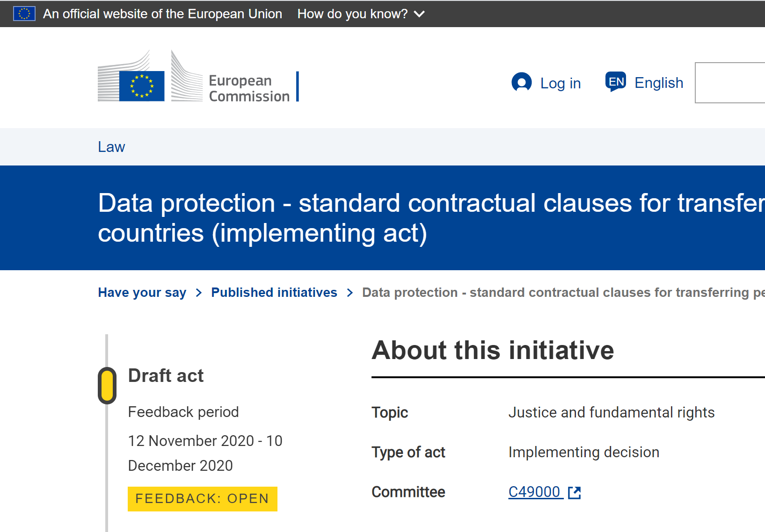Focus the search input box
The image size is (765, 532).
tap(730, 83)
